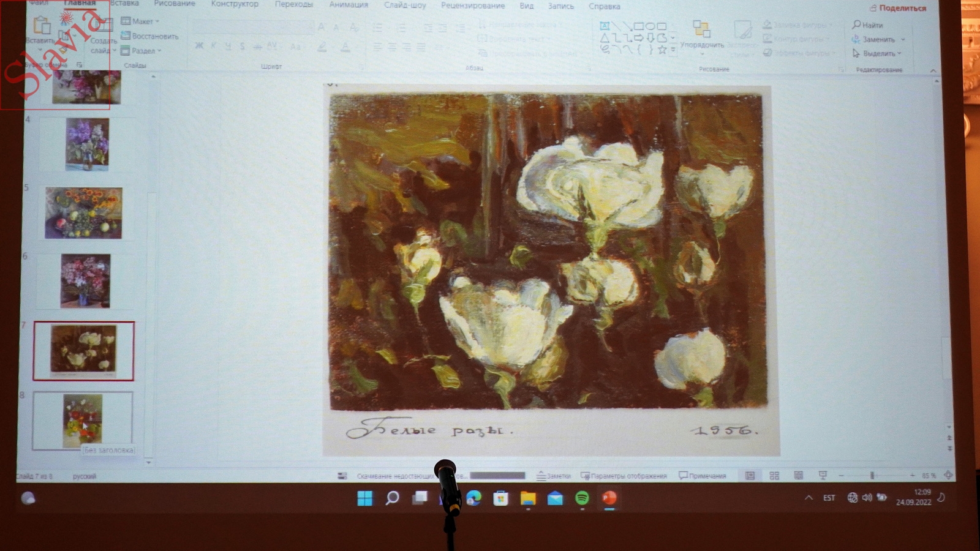Open the Справка tab
This screenshot has width=980, height=551.
click(604, 6)
